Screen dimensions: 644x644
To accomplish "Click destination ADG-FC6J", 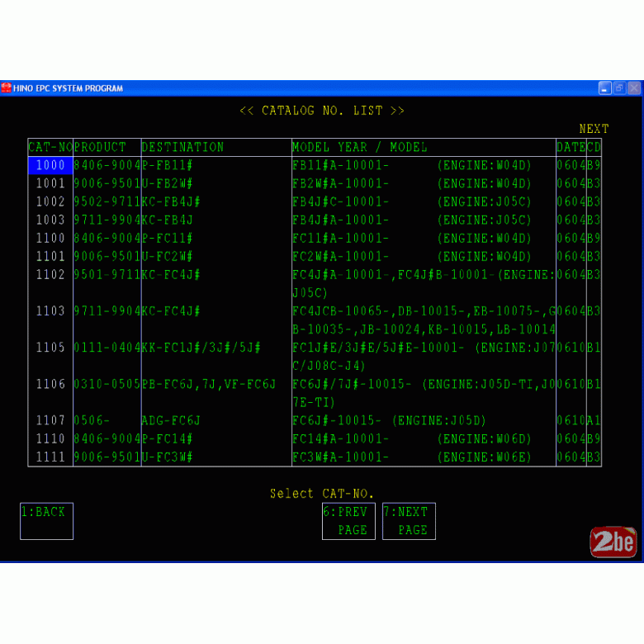I will click(171, 420).
